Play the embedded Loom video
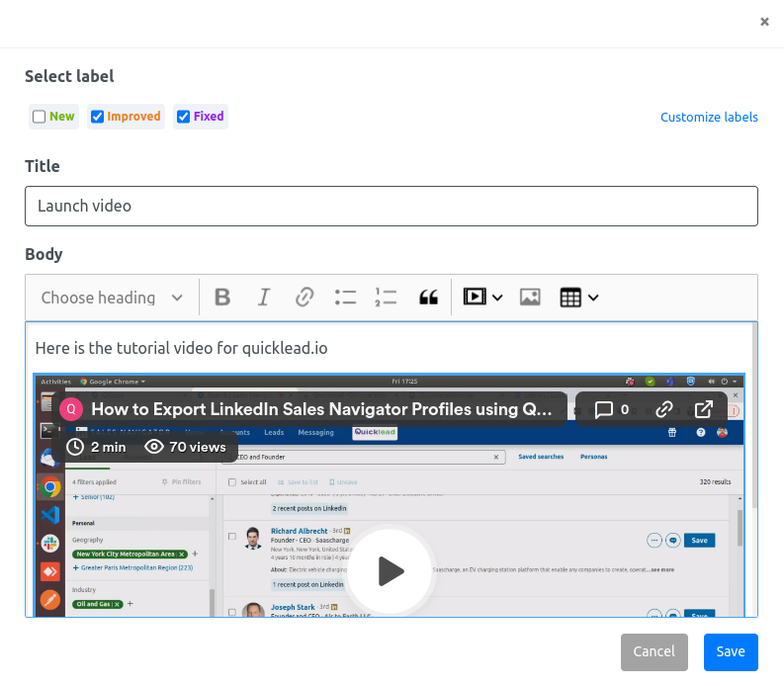 pos(389,570)
